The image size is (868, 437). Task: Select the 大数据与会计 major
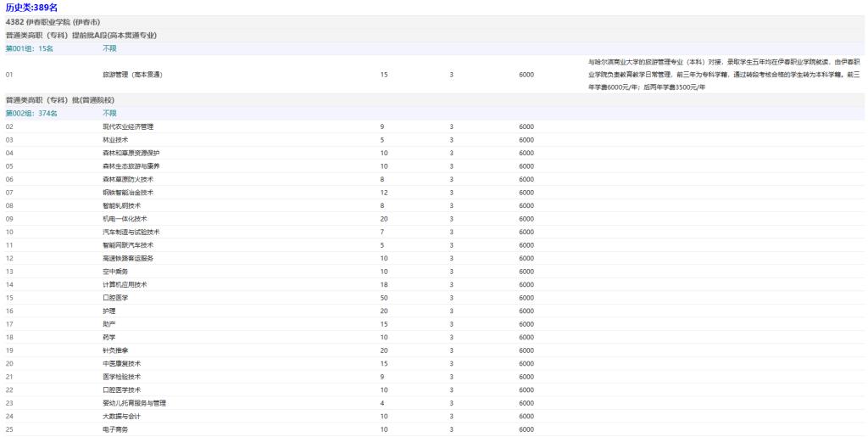[x=121, y=417]
